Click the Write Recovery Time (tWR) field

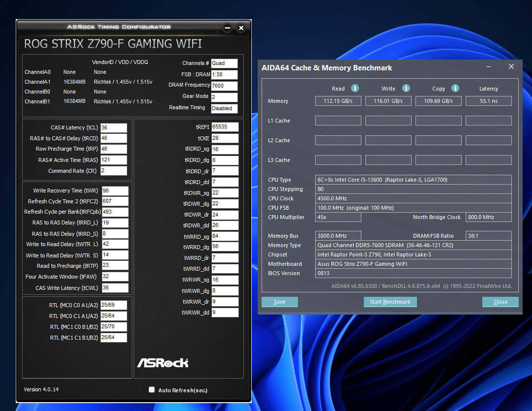(115, 191)
